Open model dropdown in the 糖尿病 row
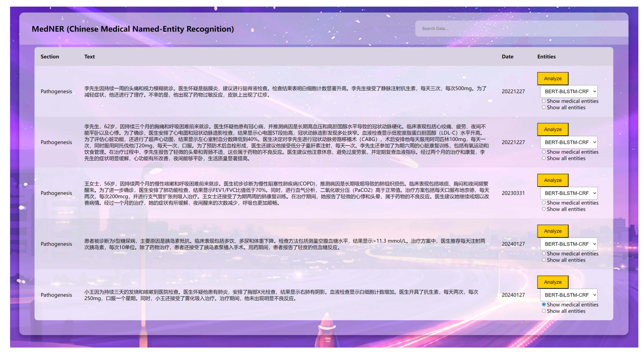The height and width of the screenshot is (354, 644). coord(569,244)
